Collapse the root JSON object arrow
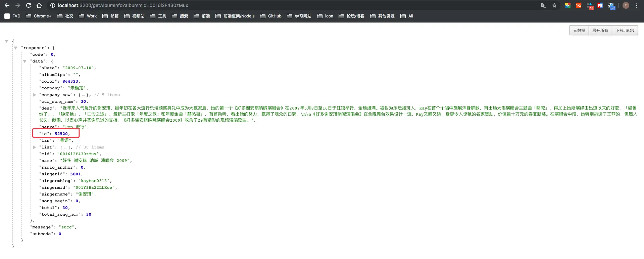Screen dimensions: 644x259 pos(6,41)
